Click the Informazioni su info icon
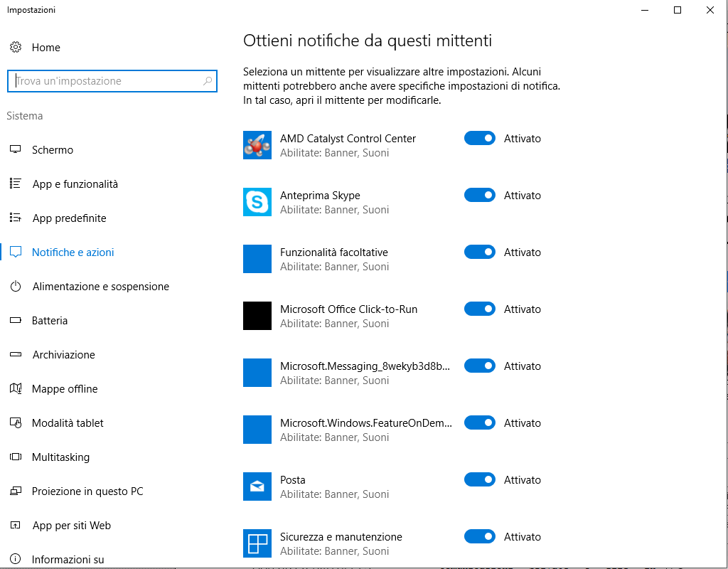The image size is (728, 569). (x=16, y=559)
